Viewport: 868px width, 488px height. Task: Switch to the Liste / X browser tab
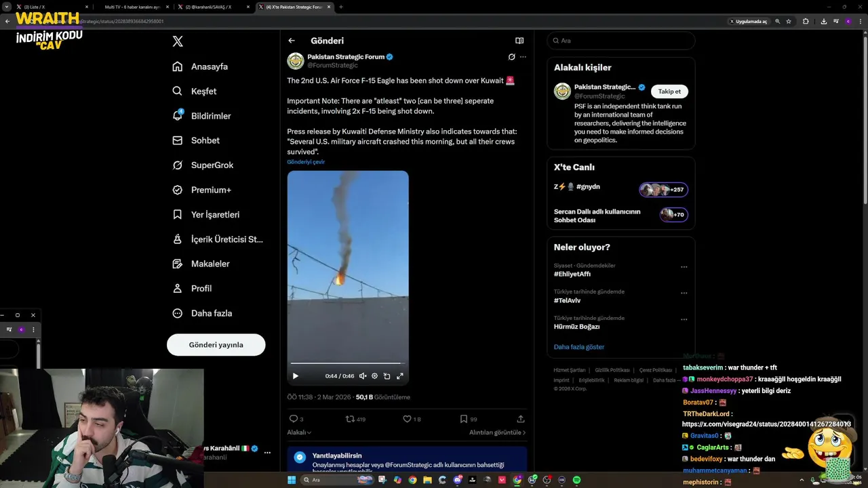point(52,7)
